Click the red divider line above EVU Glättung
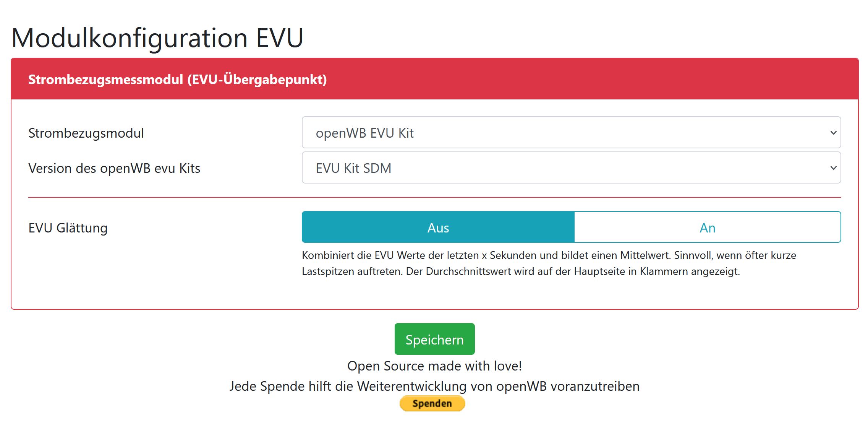This screenshot has width=868, height=442. tap(434, 197)
